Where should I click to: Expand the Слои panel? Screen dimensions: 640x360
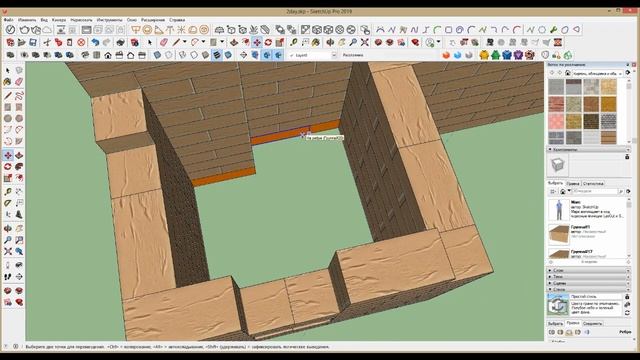coord(588,270)
